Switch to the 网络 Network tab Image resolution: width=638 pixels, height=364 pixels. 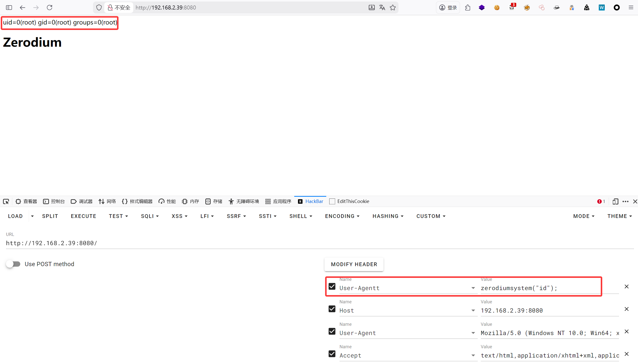click(107, 201)
